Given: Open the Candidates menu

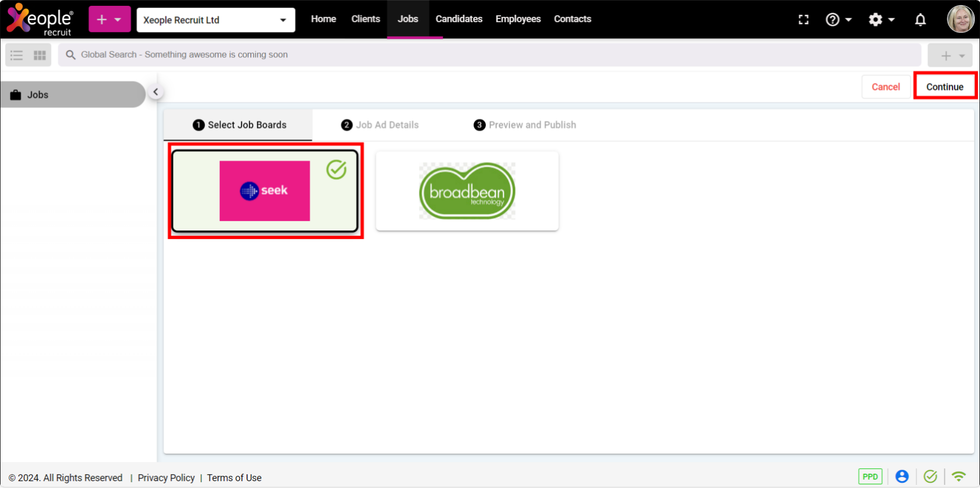Looking at the screenshot, I should [459, 19].
